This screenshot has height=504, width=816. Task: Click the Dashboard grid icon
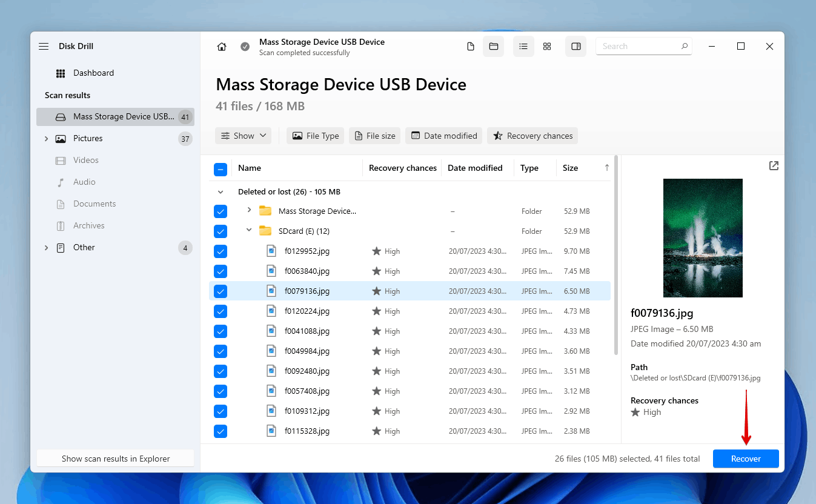pyautogui.click(x=61, y=73)
